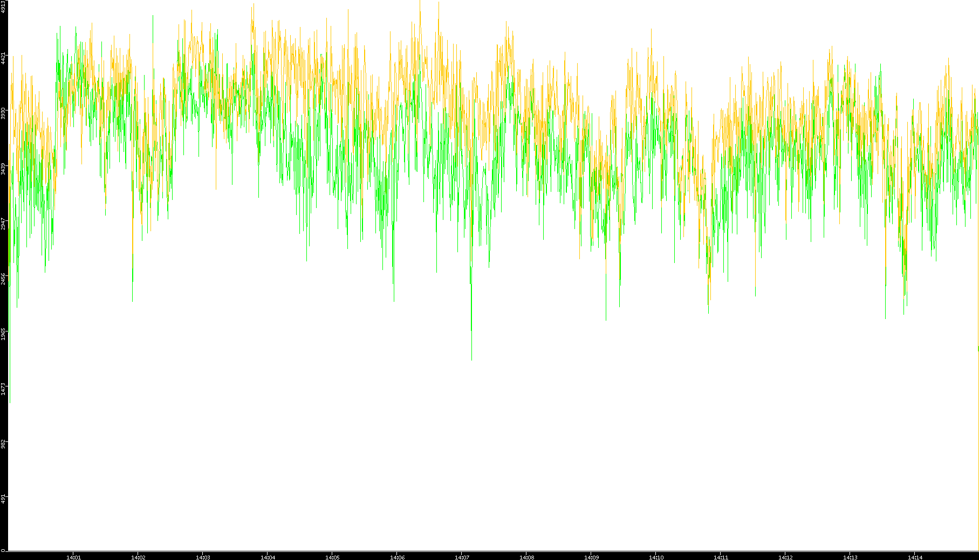Screen dimensions: 979x560
Task: Click the 4913 maximum y-axis label
Action: 4,6
